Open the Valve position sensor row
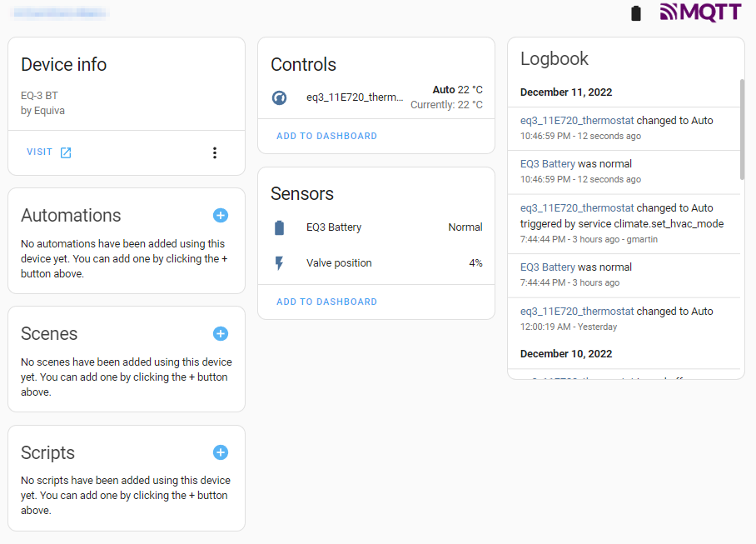 376,263
